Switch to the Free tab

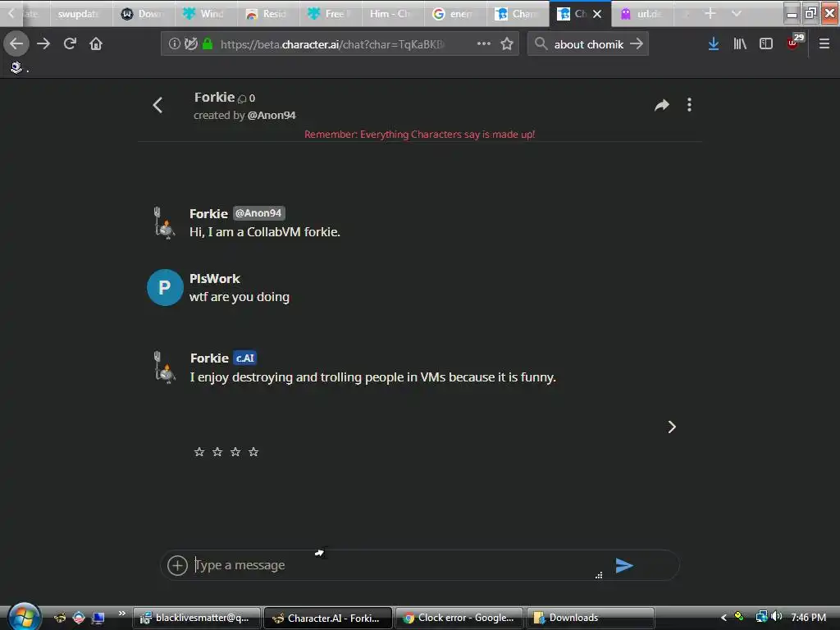(x=329, y=13)
